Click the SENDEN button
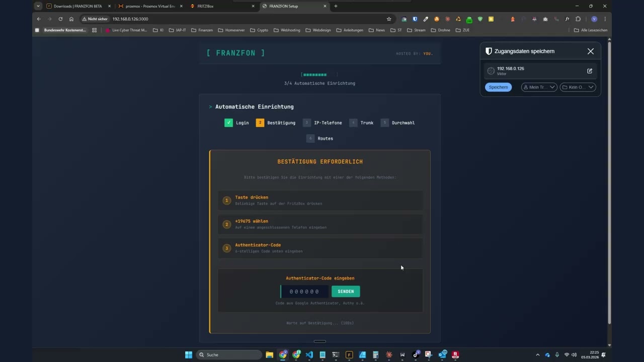Screen dimensions: 644x362 (x=346, y=292)
